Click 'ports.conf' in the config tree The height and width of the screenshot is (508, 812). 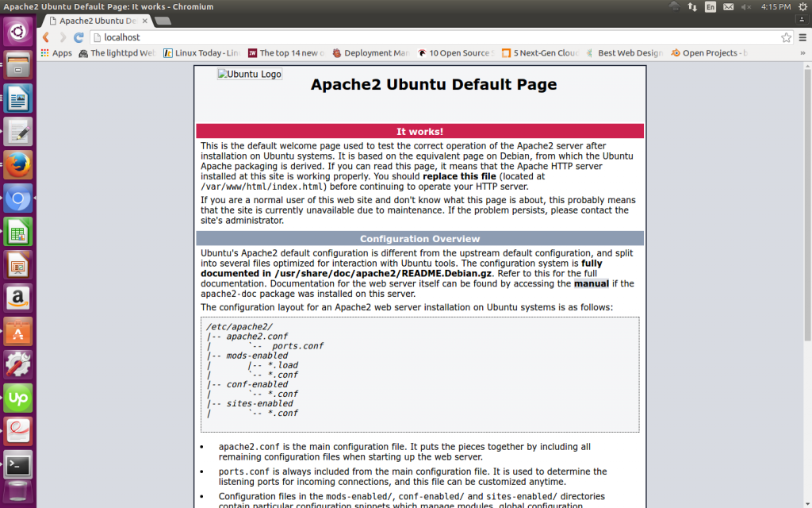(x=298, y=346)
